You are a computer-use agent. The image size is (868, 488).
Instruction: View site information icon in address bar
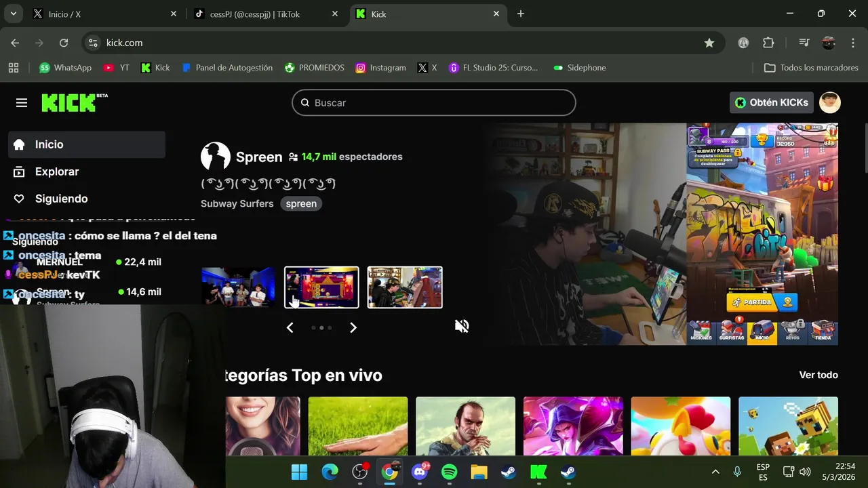coord(94,43)
